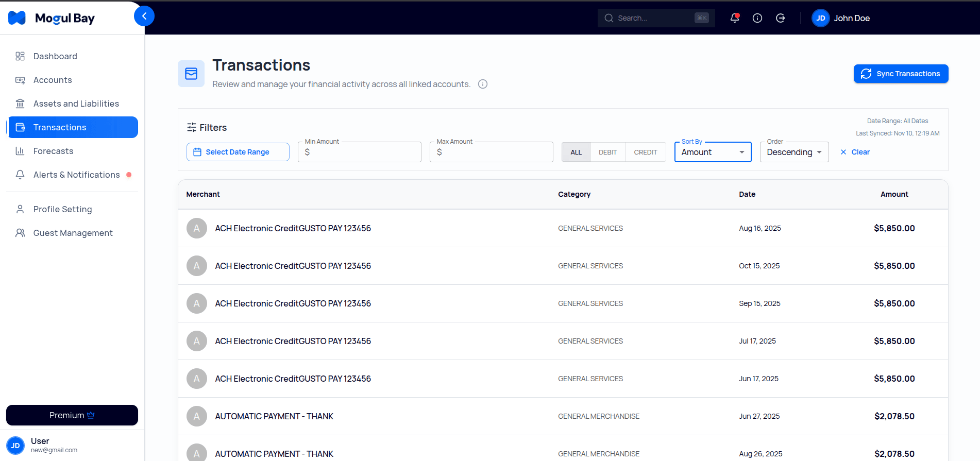The height and width of the screenshot is (461, 980).
Task: Click the avatar of the Sep 15, 2025 transaction
Action: pos(197,303)
